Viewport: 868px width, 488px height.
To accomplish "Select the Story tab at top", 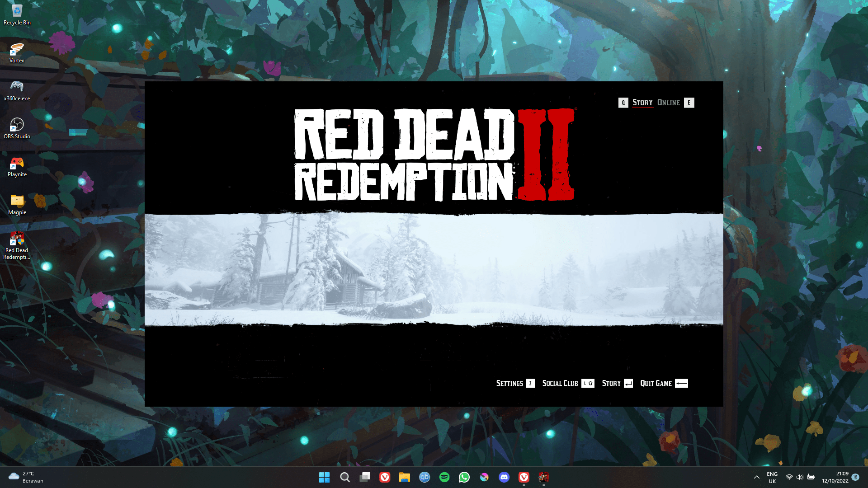I will (x=642, y=103).
